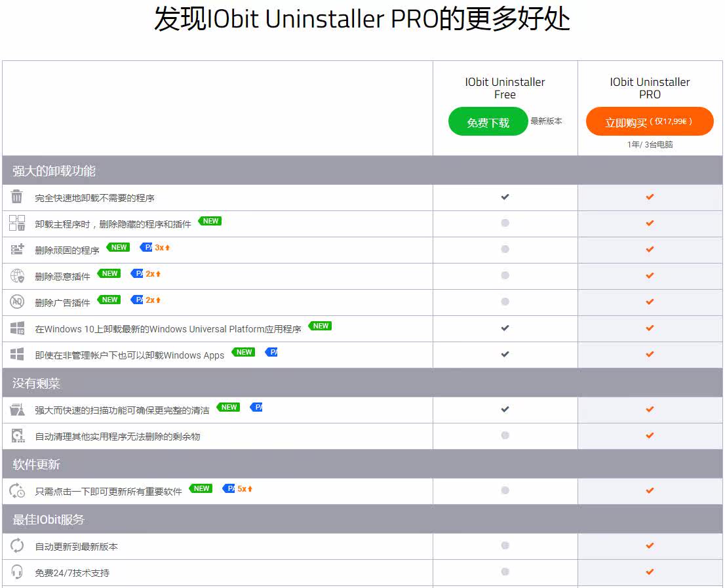
Task: Click NEW badge on 卸载主程序时 row
Action: tap(210, 221)
